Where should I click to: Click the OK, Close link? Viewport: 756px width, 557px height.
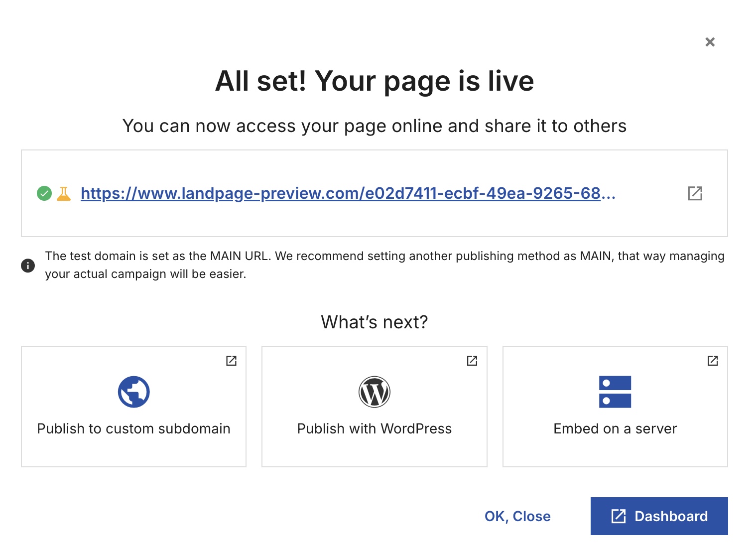[517, 516]
